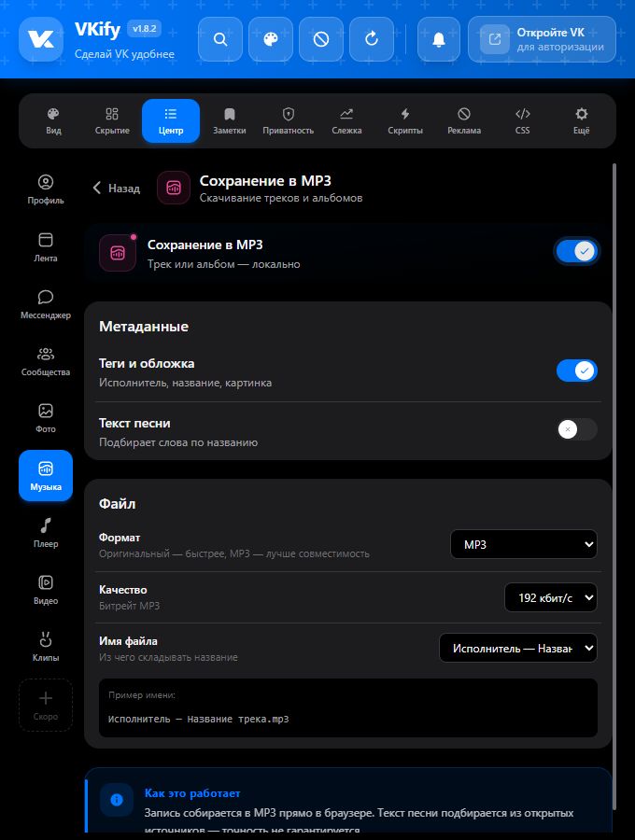
Task: Open the Реклама tab
Action: coord(464,121)
